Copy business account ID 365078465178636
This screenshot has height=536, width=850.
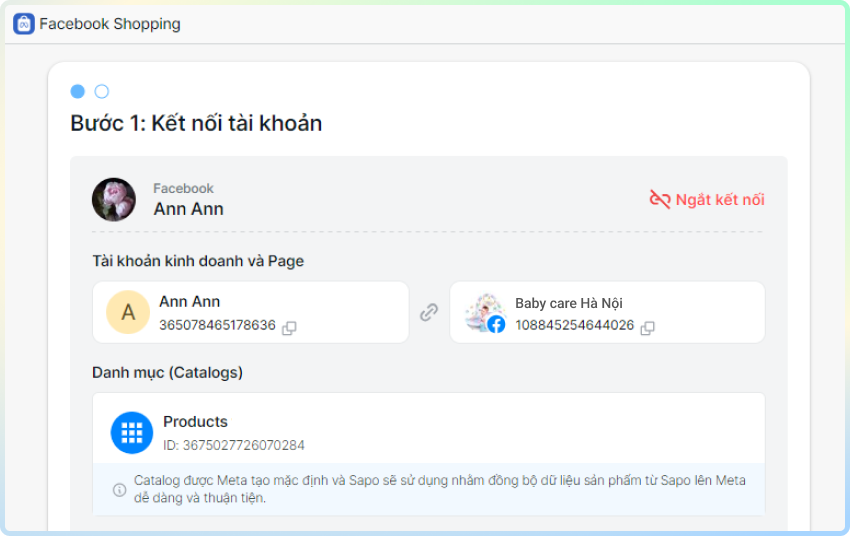click(x=289, y=327)
